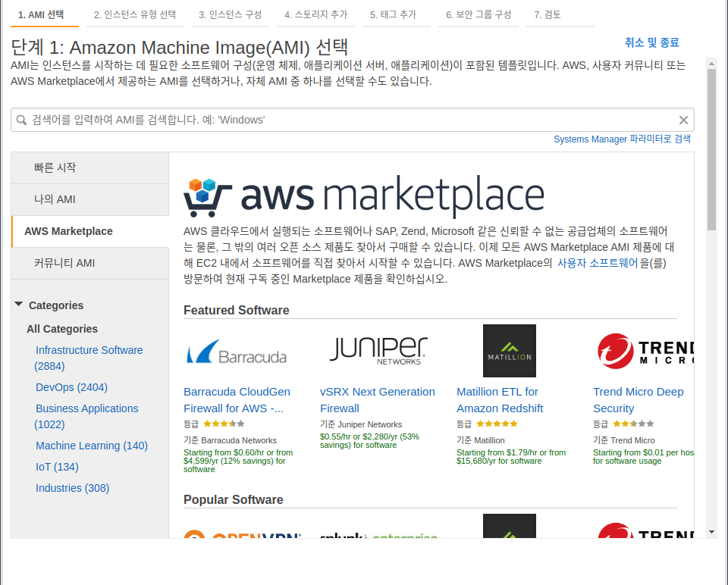Screen dimensions: 728x585
Task: Click the 취소 및 종료 link
Action: [651, 42]
